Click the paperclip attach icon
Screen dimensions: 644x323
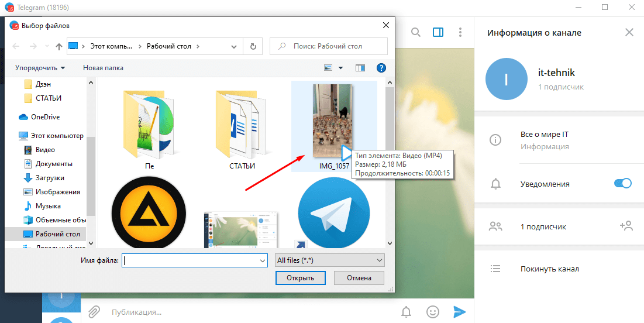click(94, 312)
